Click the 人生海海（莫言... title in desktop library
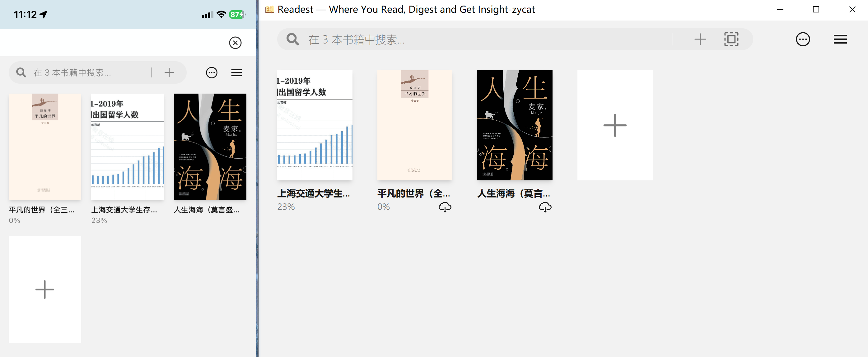 click(x=514, y=193)
